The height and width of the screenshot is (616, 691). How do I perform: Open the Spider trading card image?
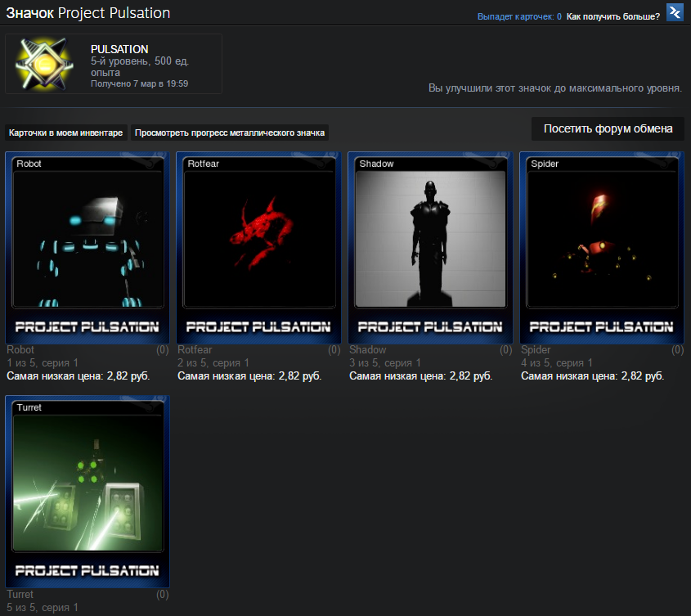coord(602,248)
